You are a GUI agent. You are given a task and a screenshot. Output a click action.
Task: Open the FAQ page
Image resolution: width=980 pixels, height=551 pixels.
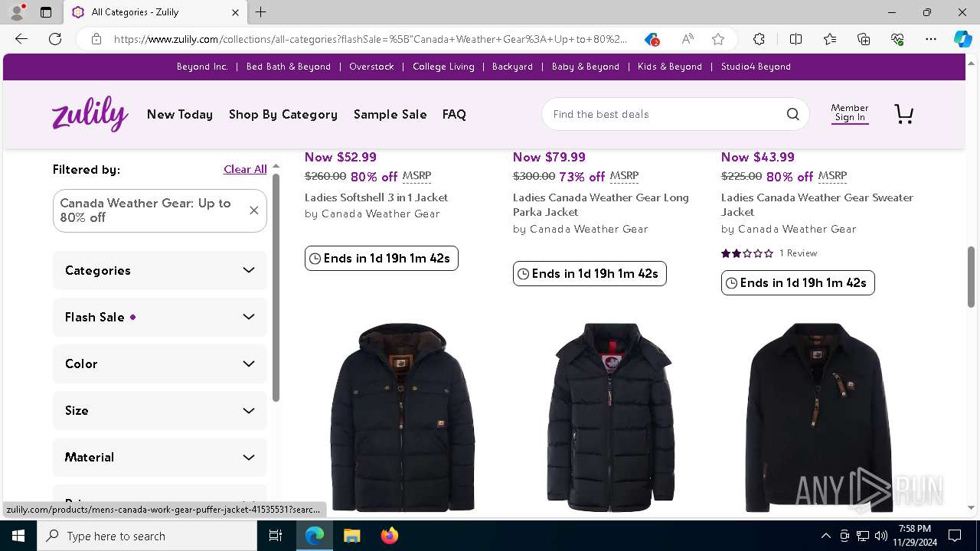pos(454,114)
